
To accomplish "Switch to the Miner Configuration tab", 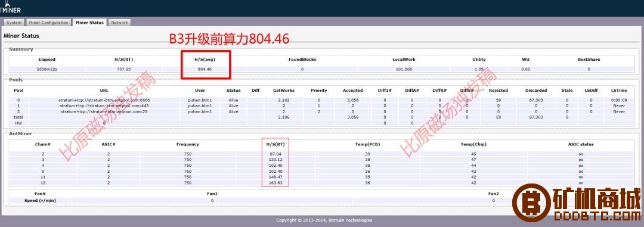I will [48, 23].
